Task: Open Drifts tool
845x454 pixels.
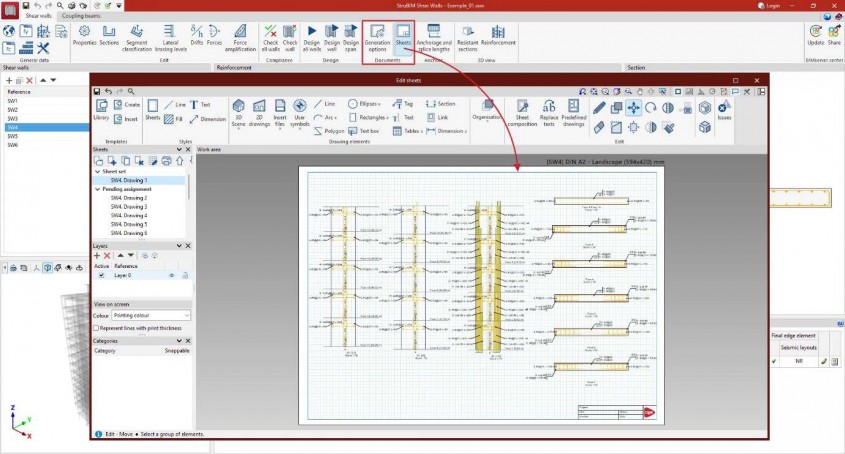Action: (197, 36)
